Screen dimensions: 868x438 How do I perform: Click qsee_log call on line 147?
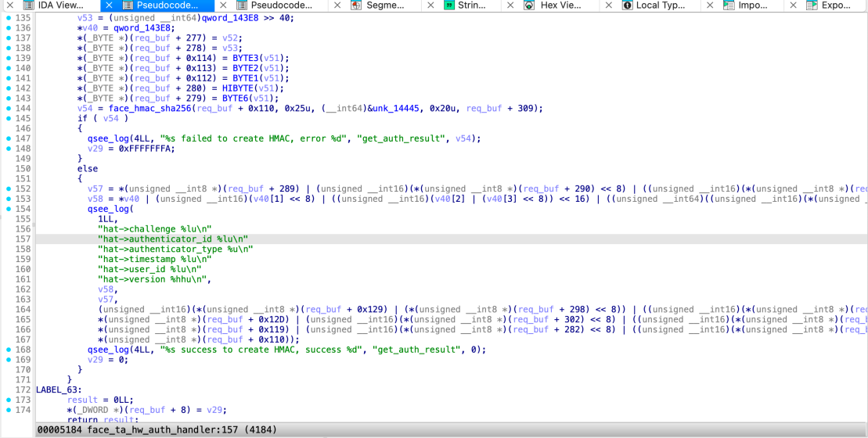tap(108, 138)
